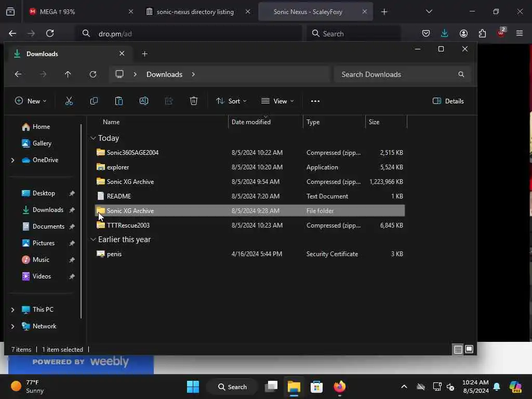Image resolution: width=532 pixels, height=399 pixels.
Task: Open Documents quick access folder
Action: tap(48, 227)
